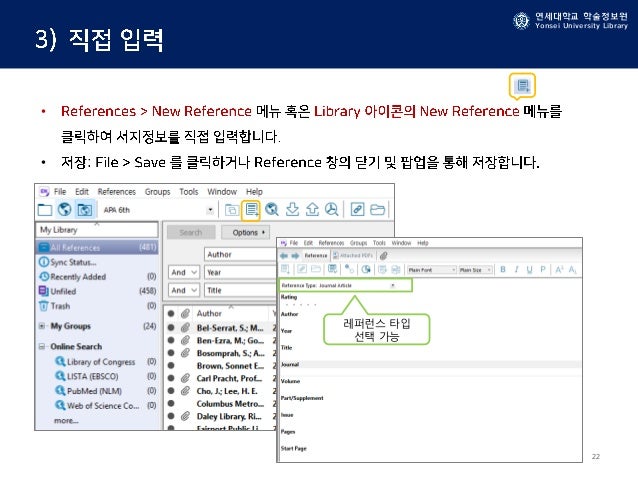The image size is (638, 479).
Task: Open the References menu in main window
Action: (116, 191)
